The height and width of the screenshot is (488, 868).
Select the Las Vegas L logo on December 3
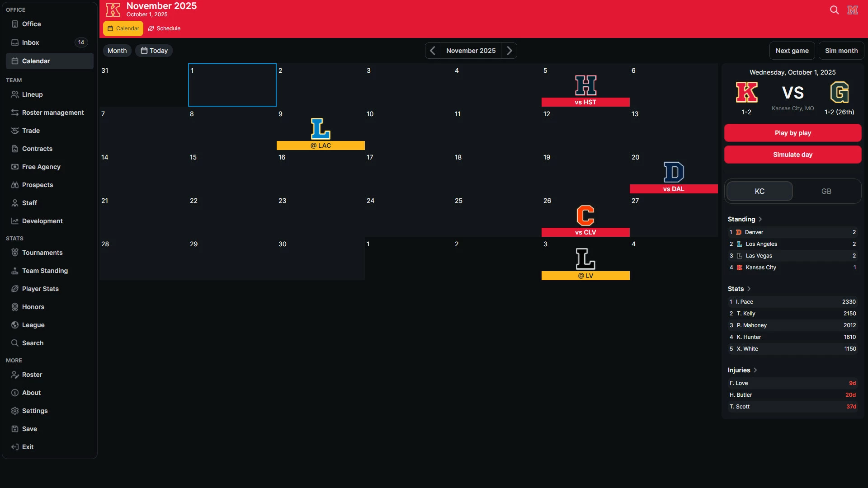585,259
